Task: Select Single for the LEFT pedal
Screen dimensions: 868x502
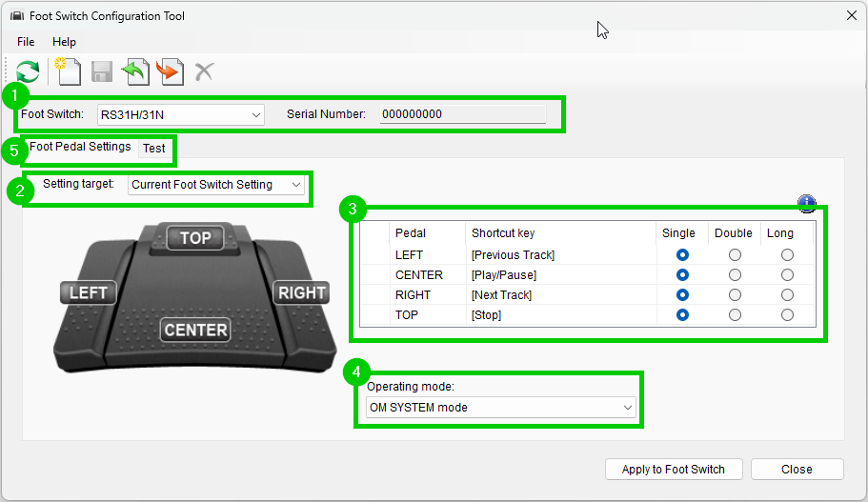Action: (682, 255)
